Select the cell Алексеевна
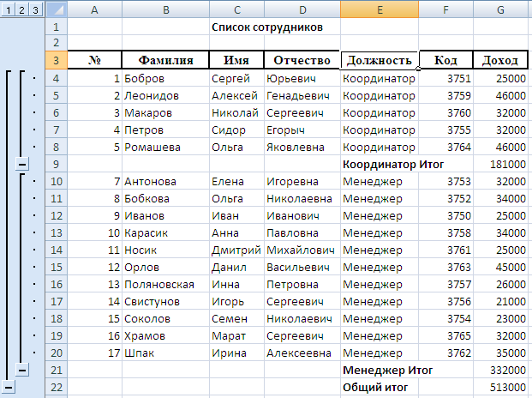 point(302,353)
